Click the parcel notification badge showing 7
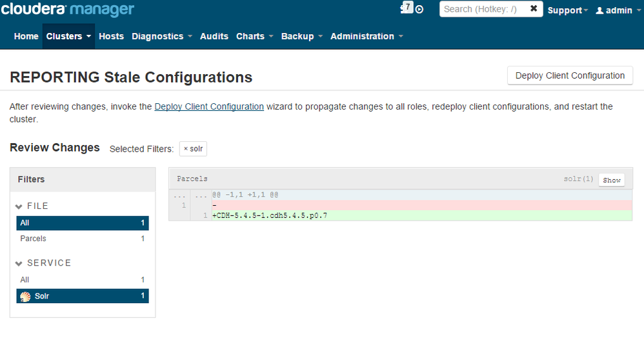The height and width of the screenshot is (347, 644). point(407,7)
